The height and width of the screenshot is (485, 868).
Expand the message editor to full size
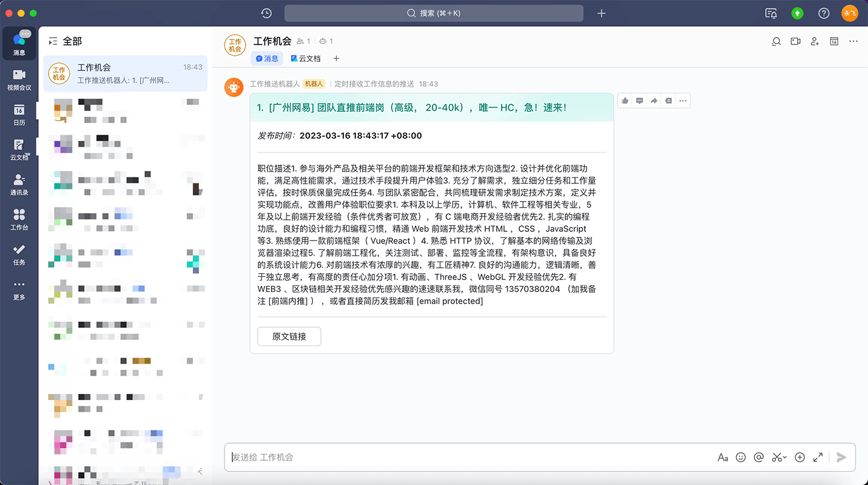pyautogui.click(x=818, y=458)
